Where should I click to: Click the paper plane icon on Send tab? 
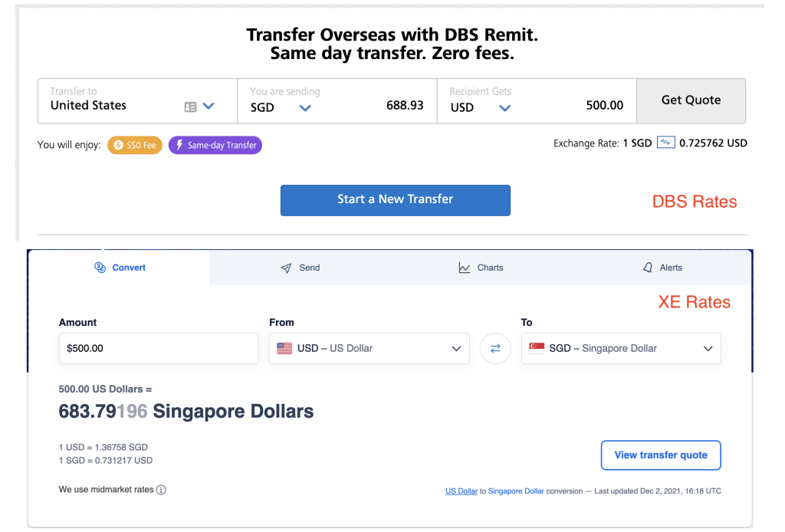[x=286, y=268]
